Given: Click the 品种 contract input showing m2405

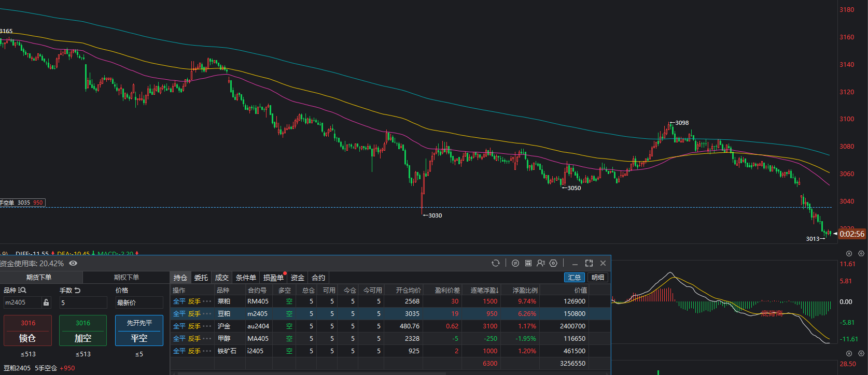Looking at the screenshot, I should pos(23,302).
